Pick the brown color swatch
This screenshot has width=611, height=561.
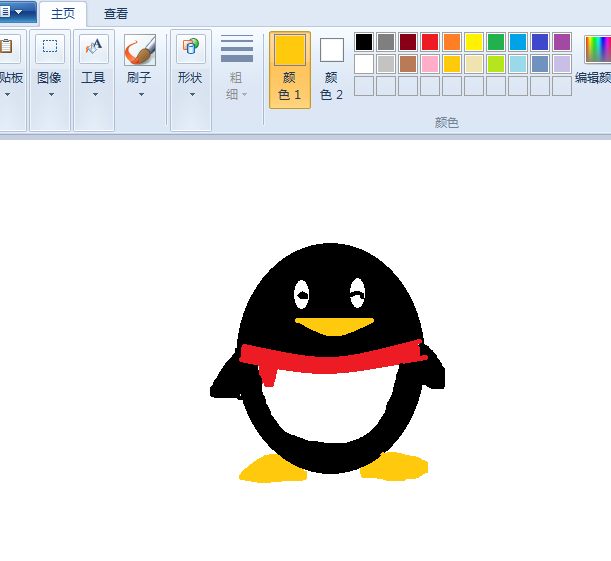pyautogui.click(x=408, y=64)
